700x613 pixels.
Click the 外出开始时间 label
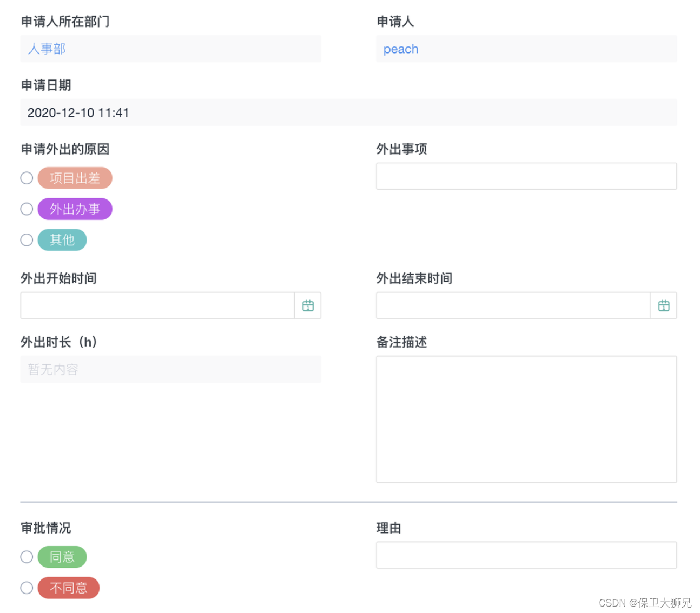click(x=58, y=278)
